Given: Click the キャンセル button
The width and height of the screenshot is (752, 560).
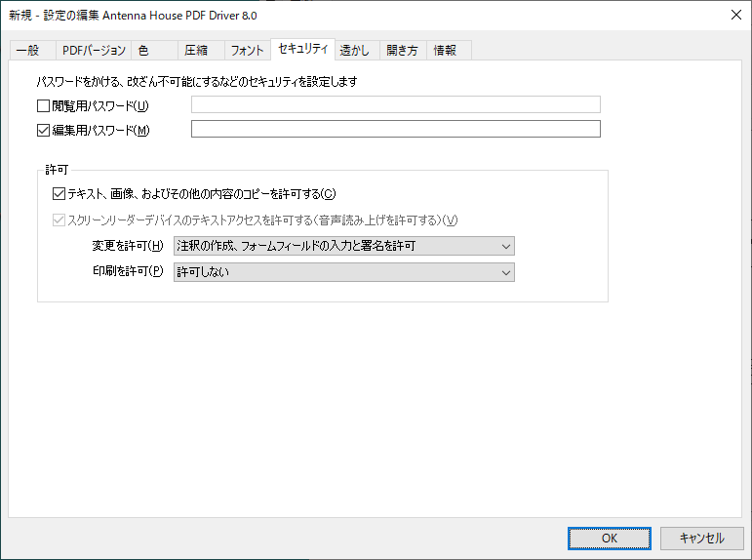Looking at the screenshot, I should coord(701,539).
